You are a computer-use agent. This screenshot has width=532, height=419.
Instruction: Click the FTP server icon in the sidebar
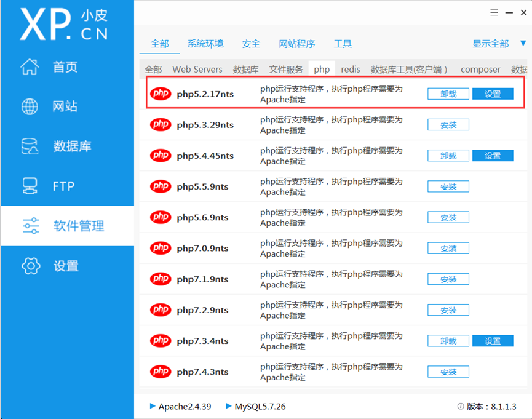(30, 186)
